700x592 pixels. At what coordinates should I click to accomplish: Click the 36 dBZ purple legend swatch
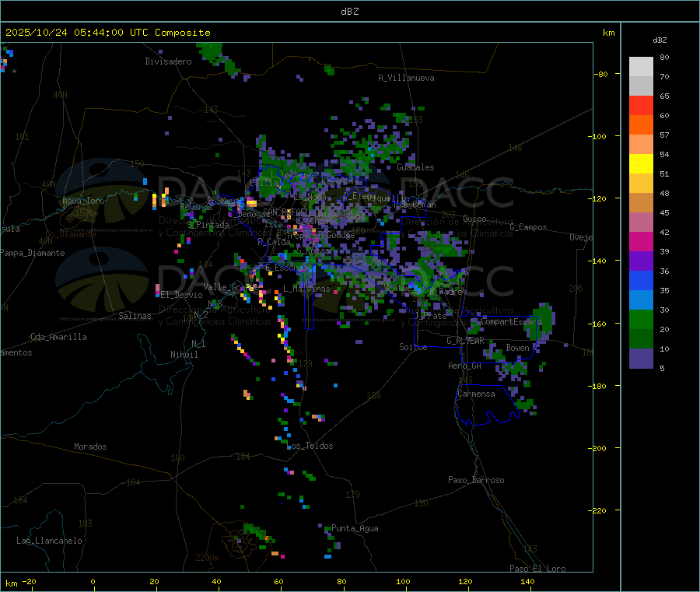click(641, 261)
